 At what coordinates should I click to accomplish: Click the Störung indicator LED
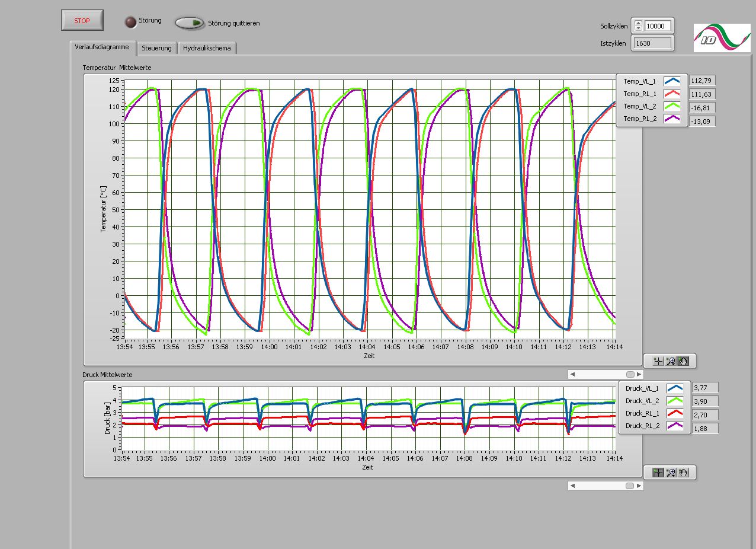tap(130, 22)
